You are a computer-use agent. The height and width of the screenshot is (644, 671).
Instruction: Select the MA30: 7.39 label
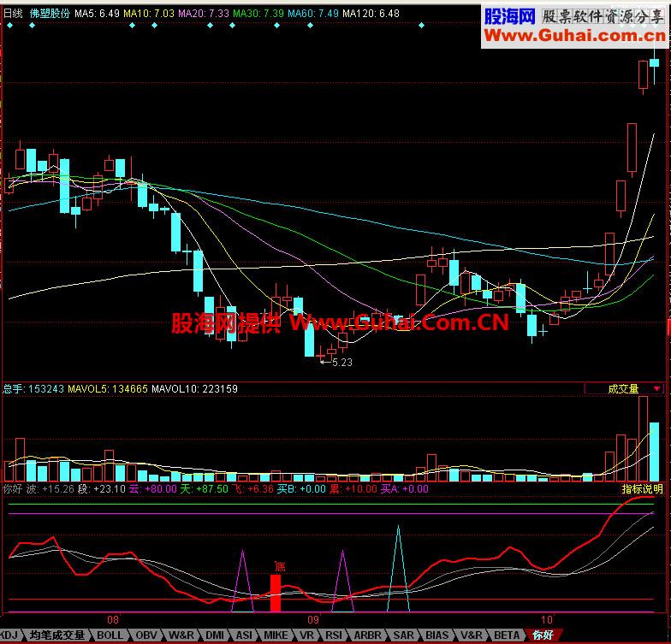258,14
